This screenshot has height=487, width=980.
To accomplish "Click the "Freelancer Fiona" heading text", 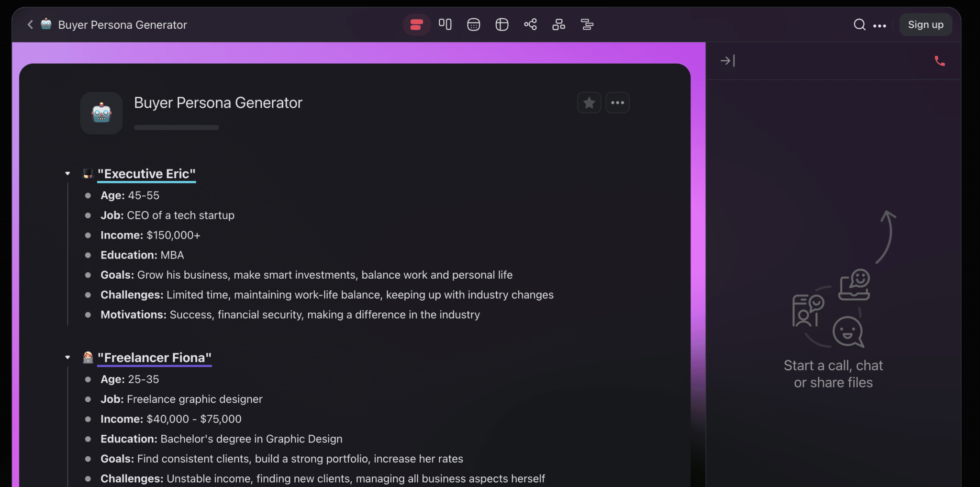I will [x=154, y=358].
